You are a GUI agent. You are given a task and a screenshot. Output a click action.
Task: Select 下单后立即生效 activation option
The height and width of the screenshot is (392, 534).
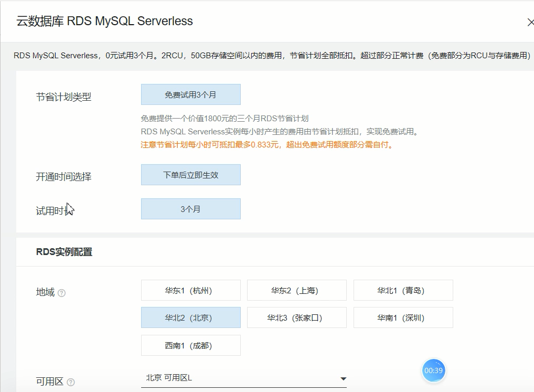pos(191,175)
